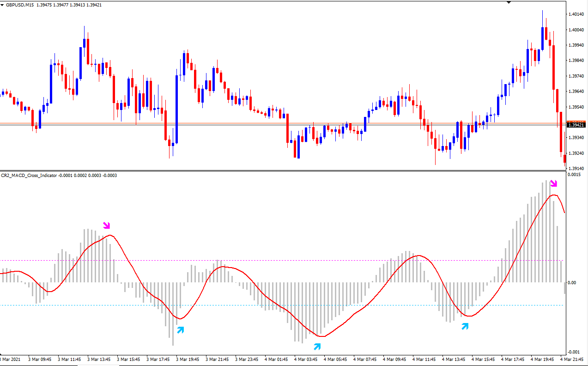
Task: Click the 1.39840 price scale label
Action: (x=577, y=61)
